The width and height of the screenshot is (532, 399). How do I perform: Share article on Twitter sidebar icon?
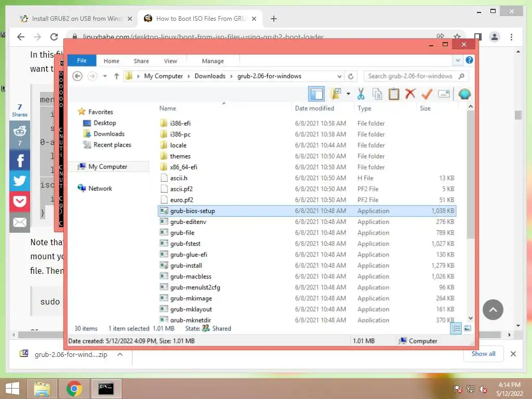tap(20, 180)
